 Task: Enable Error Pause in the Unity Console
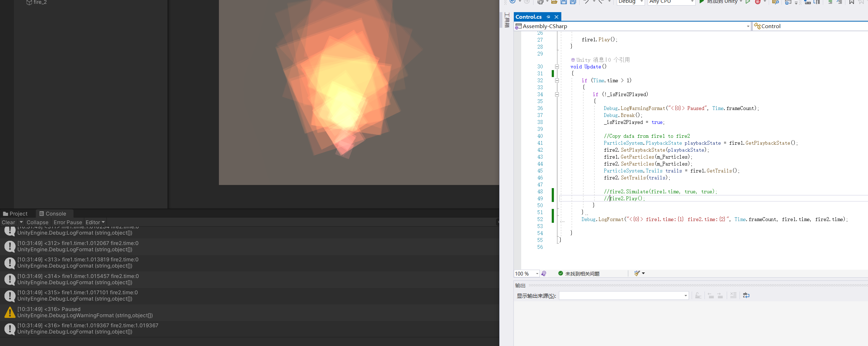(68, 222)
